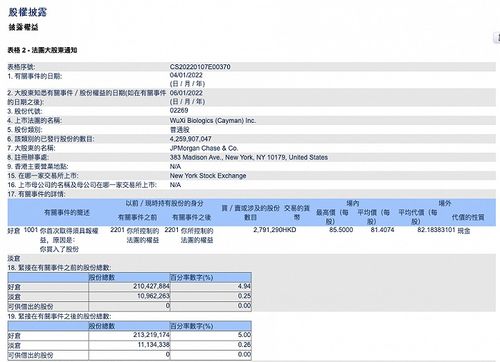The width and height of the screenshot is (500, 362).
Task: Click highest price value 85.5000
Action: coord(341,230)
